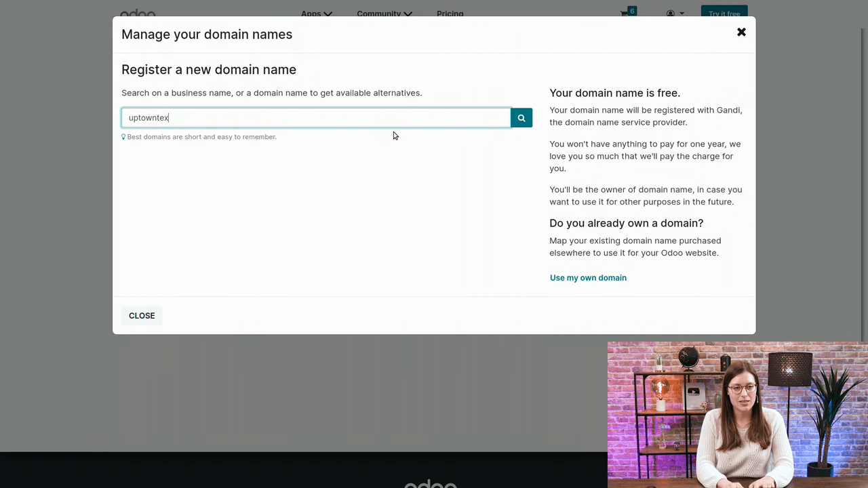Click the Odoo logo in the header

138,14
